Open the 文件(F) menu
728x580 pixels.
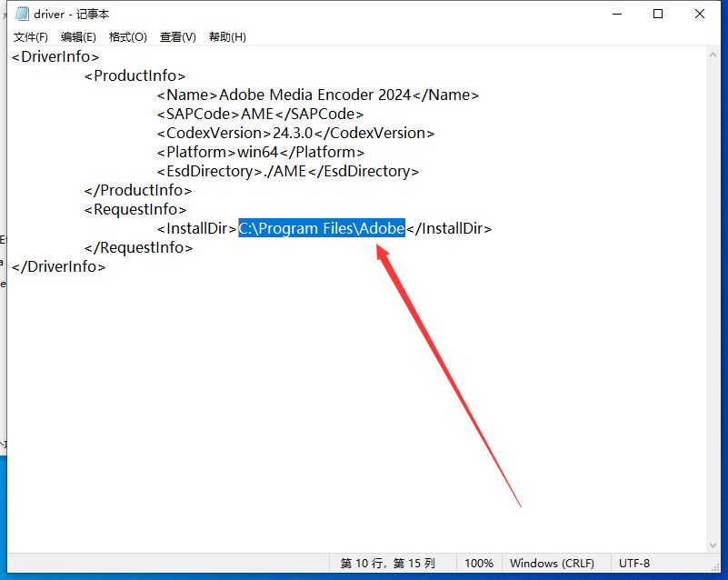(x=31, y=37)
